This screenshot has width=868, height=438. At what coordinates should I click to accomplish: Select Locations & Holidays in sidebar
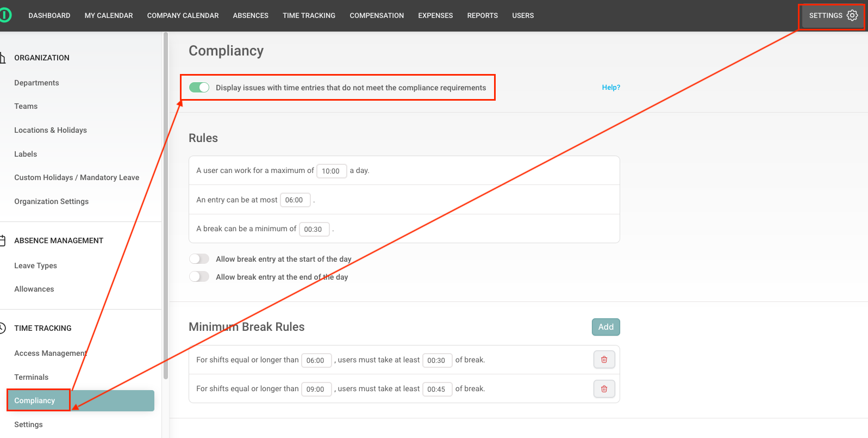point(51,130)
